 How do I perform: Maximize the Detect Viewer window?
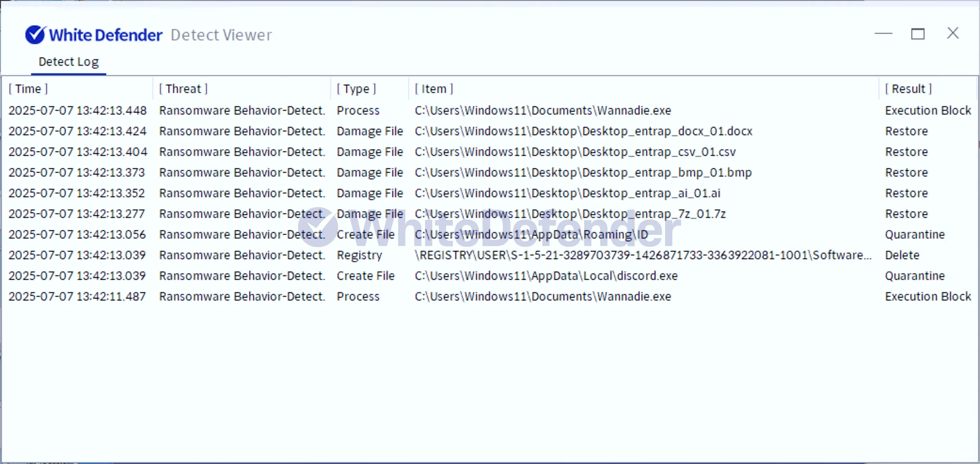[918, 34]
